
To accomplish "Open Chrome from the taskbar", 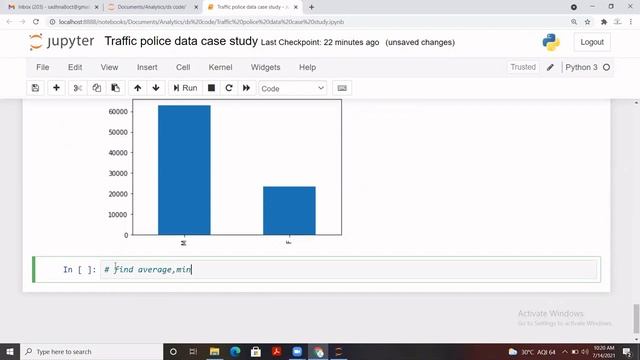I will [318, 351].
